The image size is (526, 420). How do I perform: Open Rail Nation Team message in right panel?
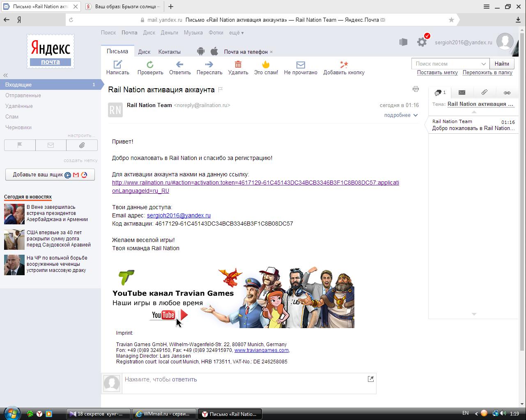click(x=473, y=125)
